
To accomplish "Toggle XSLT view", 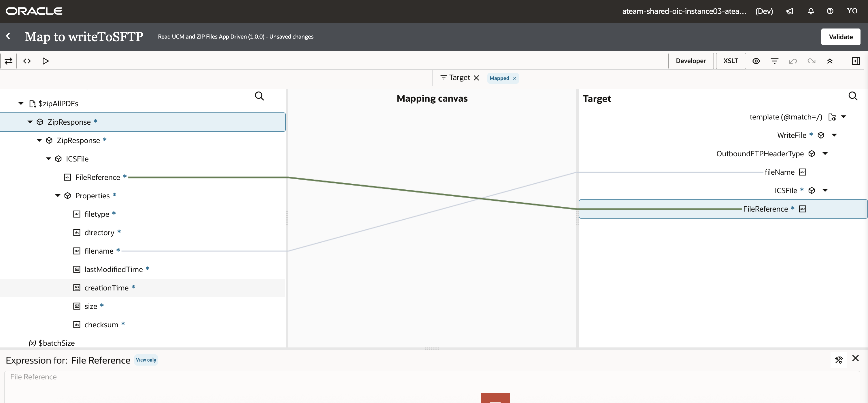I will coord(731,61).
